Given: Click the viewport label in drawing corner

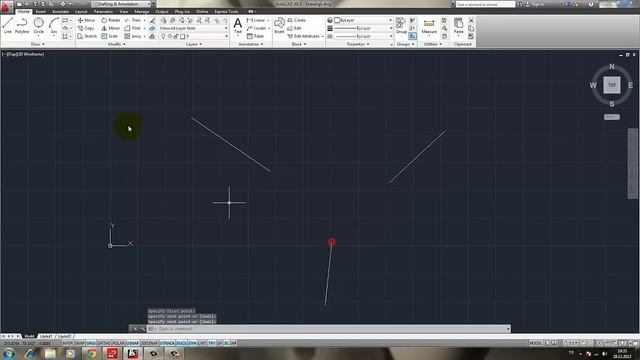Looking at the screenshot, I should click(24, 54).
